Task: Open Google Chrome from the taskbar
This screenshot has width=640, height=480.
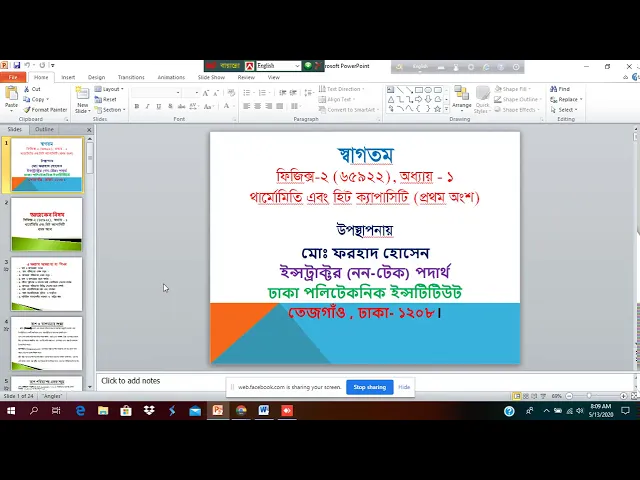Action: click(241, 411)
